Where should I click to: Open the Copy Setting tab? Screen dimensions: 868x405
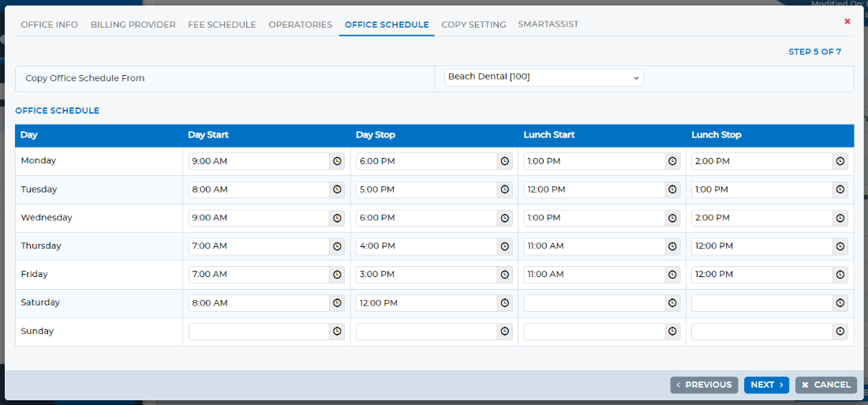pos(473,24)
